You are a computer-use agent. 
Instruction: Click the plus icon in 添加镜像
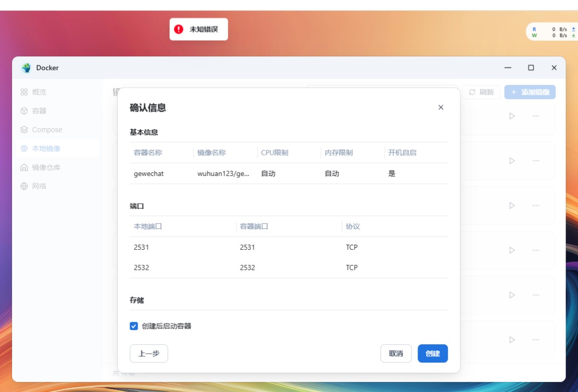point(514,92)
